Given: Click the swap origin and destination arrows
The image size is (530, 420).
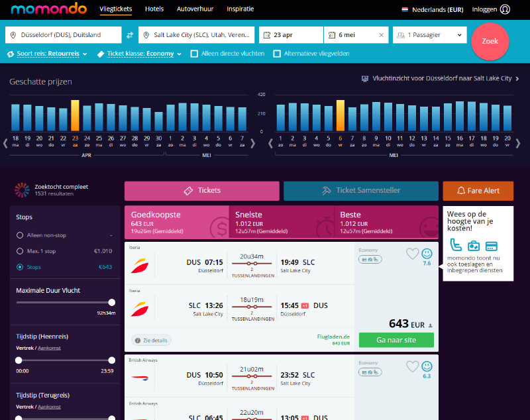Looking at the screenshot, I should [x=130, y=35].
